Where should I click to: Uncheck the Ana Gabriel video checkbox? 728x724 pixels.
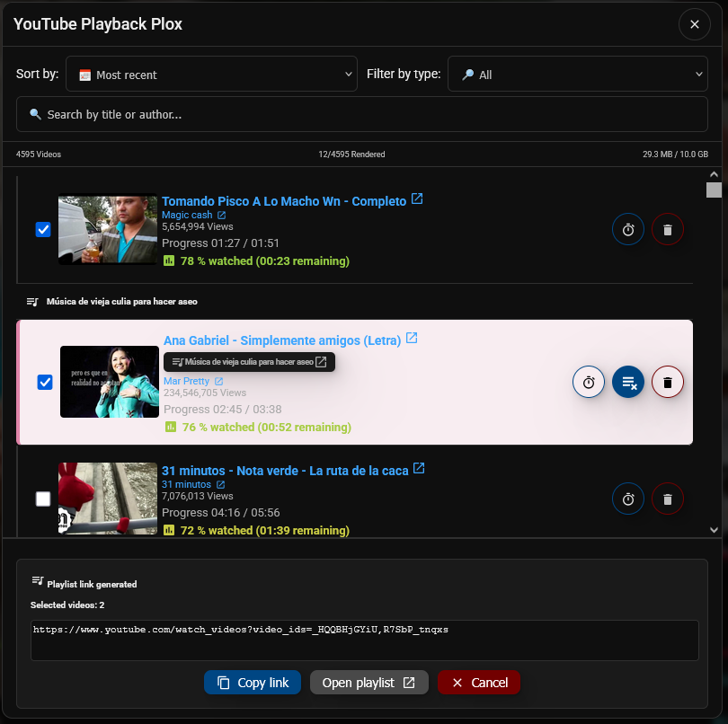tap(45, 382)
